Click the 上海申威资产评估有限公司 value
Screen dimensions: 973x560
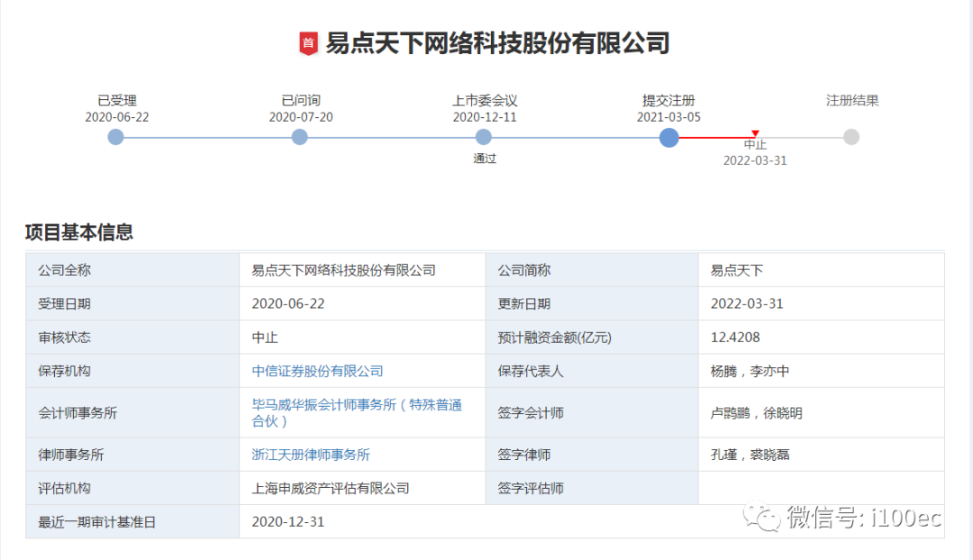[x=330, y=488]
